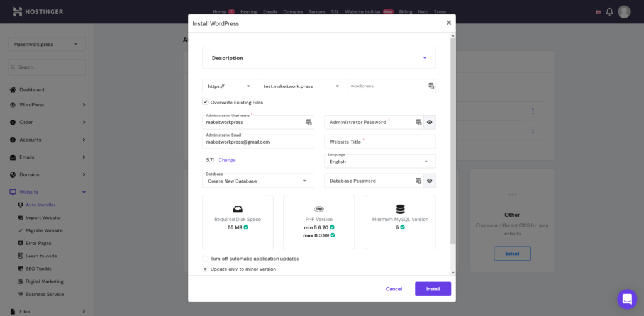The width and height of the screenshot is (644, 316).
Task: Open the makeitwork.press account selector
Action: coord(47,44)
